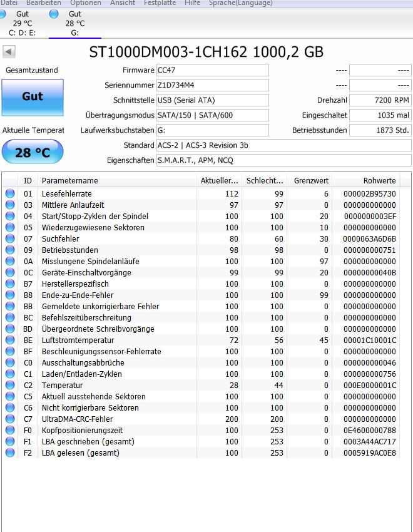
Task: Click status icon of UltraDMA-CRC-Fehler row
Action: [10, 419]
